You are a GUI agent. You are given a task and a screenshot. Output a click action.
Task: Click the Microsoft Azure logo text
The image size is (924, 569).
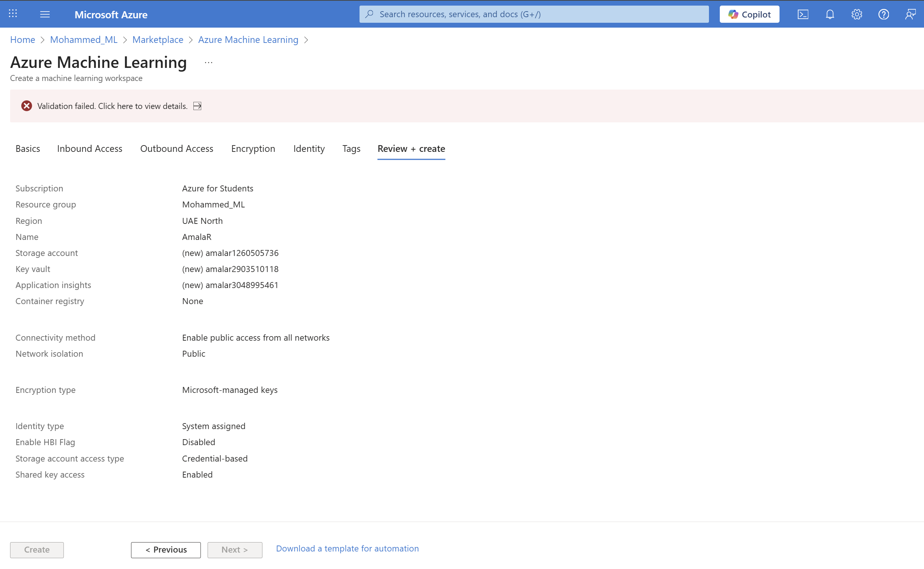click(111, 14)
